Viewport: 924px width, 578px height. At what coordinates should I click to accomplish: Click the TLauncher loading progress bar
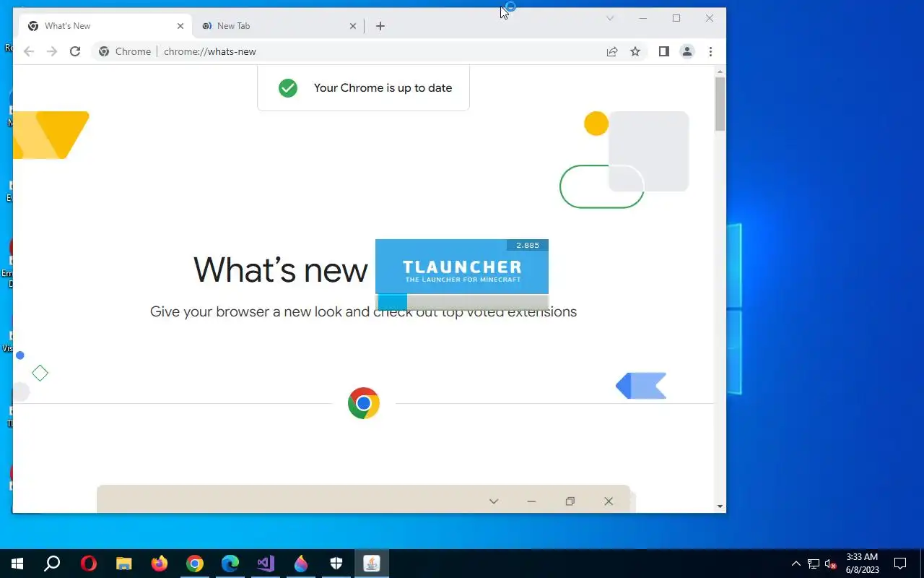[462, 302]
